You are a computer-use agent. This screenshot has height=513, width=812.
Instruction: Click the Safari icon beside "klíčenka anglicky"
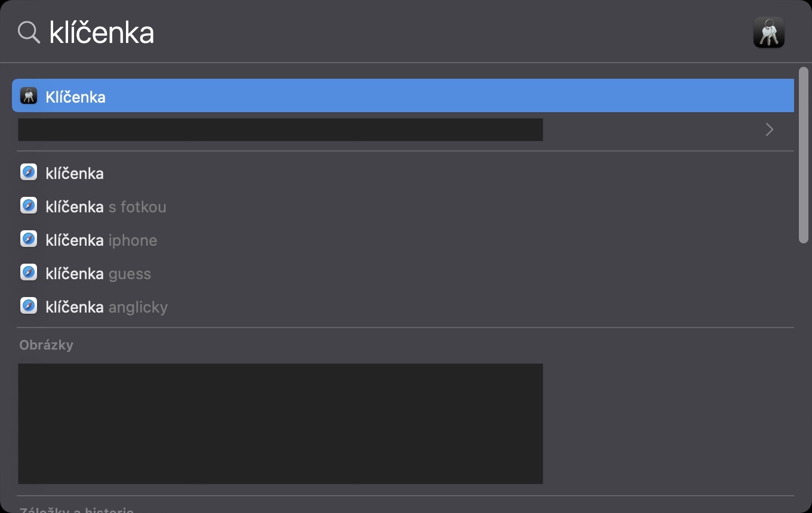tap(29, 307)
